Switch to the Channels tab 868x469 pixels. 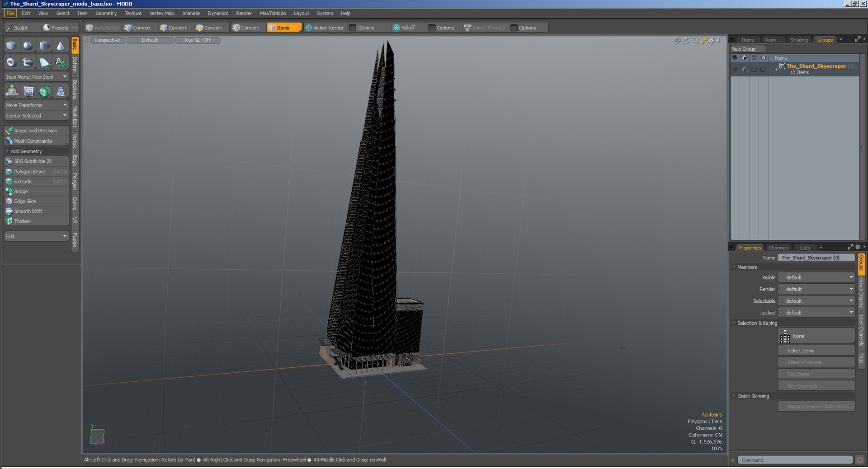[x=778, y=248]
